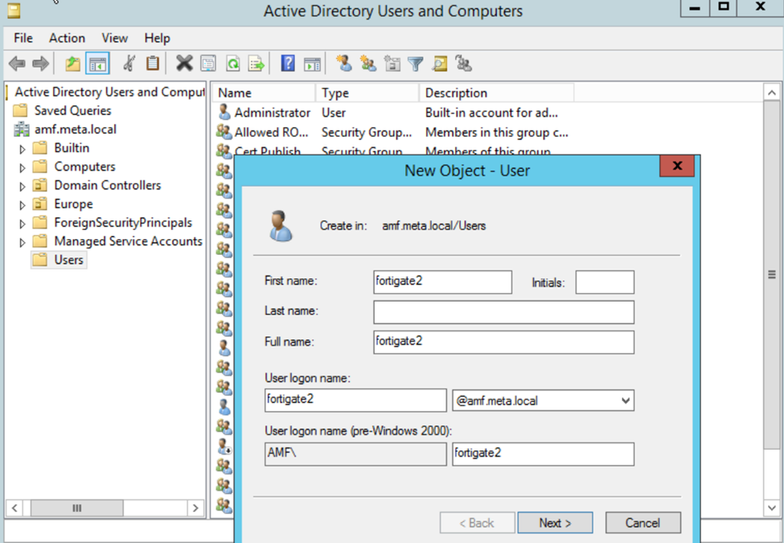Click the Forward arrow toolbar icon

pos(40,64)
